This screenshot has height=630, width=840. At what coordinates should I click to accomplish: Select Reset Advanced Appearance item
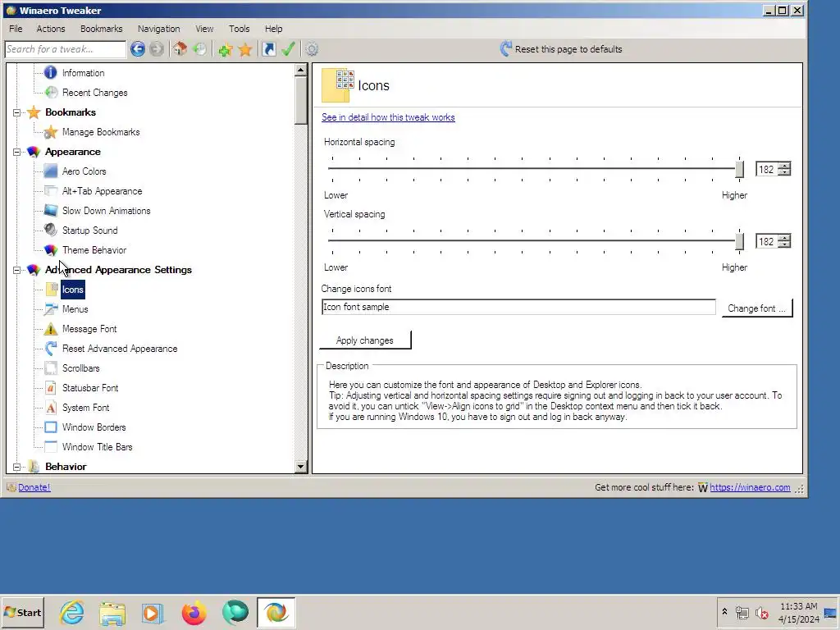120,349
